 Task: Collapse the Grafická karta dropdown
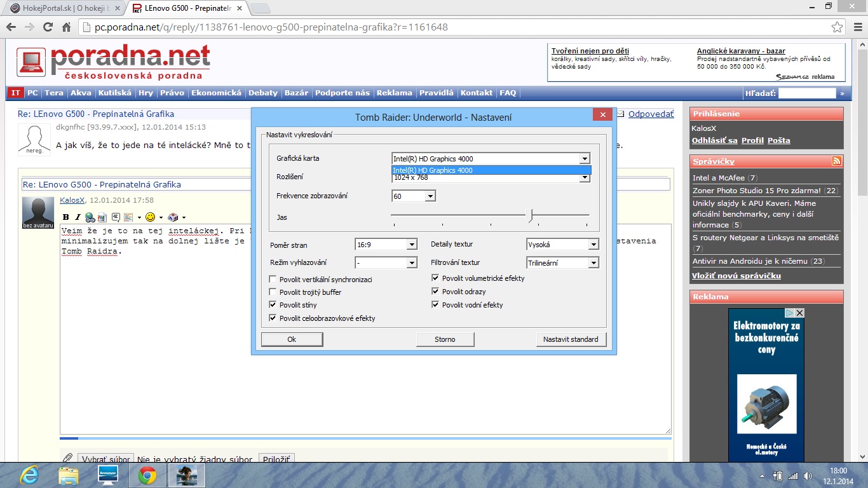(x=585, y=159)
